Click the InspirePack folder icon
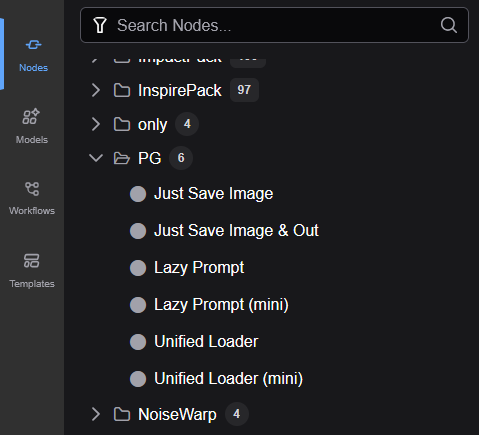 click(x=122, y=90)
